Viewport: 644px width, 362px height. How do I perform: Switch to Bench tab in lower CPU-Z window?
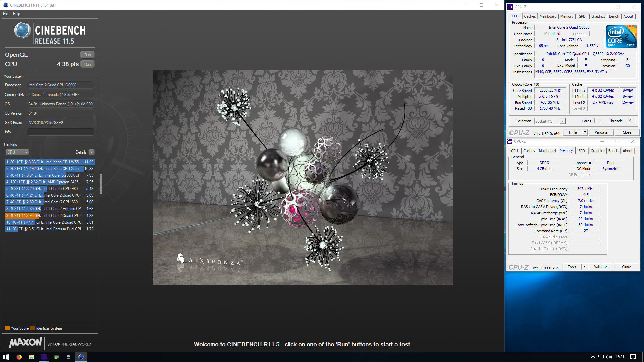(x=613, y=151)
